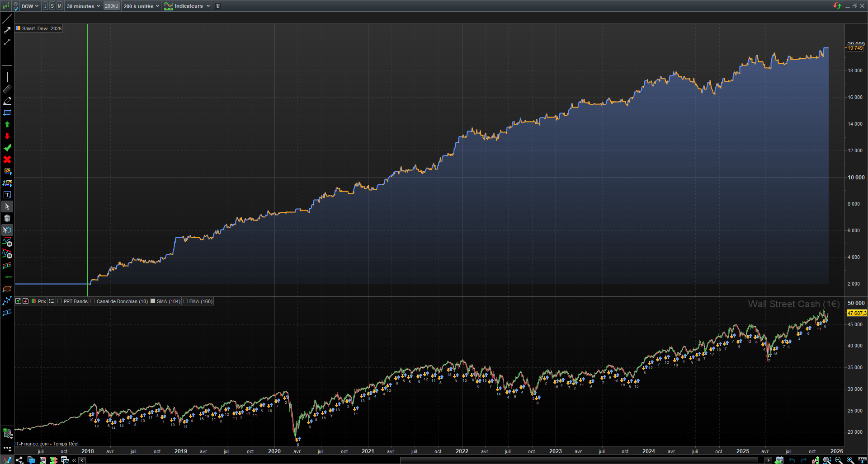Click the zoom out magnifier icon
This screenshot has width=868, height=464.
(839, 460)
